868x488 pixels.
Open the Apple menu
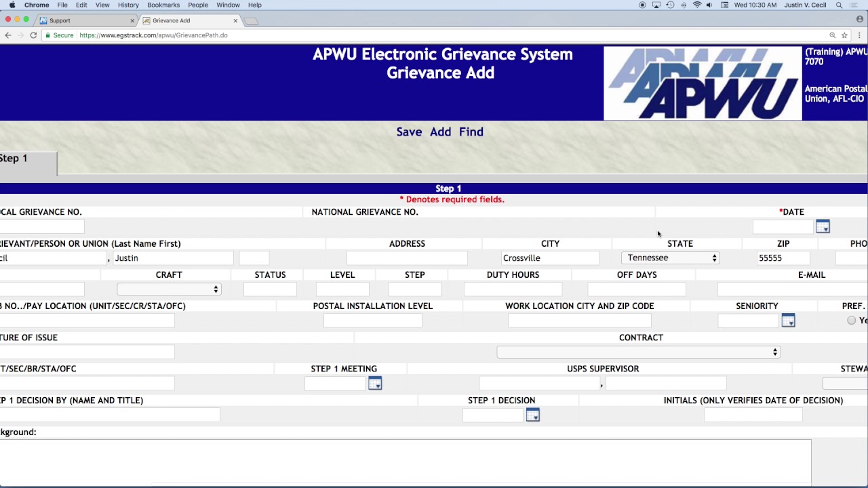point(12,5)
